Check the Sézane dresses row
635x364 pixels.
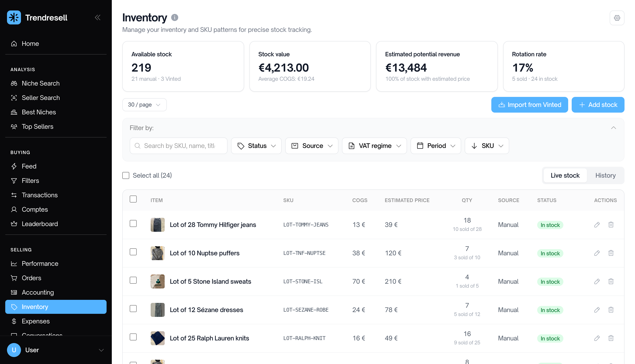click(133, 309)
